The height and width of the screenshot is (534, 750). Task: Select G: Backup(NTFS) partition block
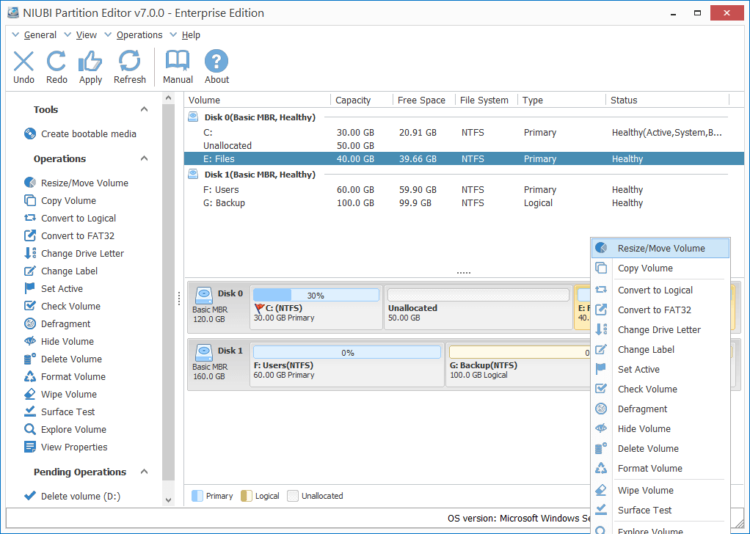(518, 365)
